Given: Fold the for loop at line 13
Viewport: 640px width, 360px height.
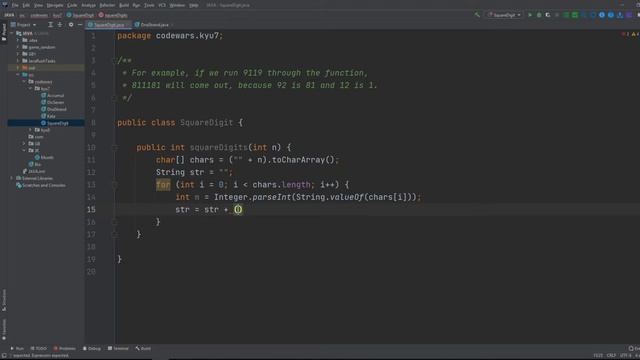Looking at the screenshot, I should (x=115, y=185).
